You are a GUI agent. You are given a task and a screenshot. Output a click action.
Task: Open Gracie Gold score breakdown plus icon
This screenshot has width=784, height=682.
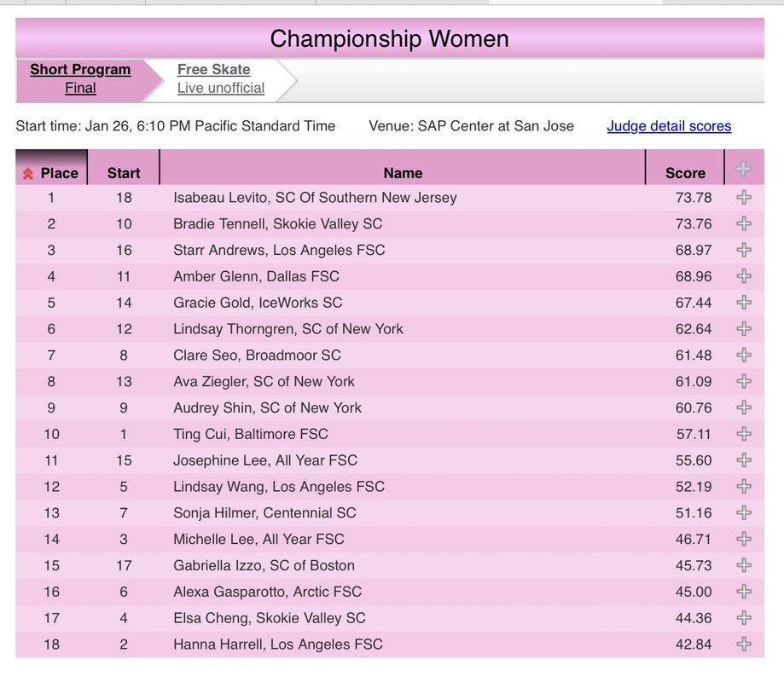743,303
